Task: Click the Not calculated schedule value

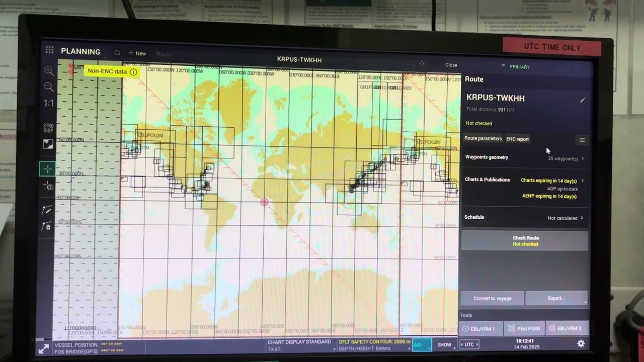Action: [x=562, y=218]
